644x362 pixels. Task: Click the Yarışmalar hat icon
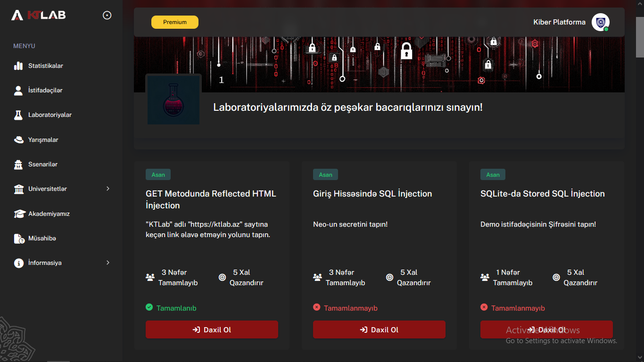pyautogui.click(x=18, y=140)
